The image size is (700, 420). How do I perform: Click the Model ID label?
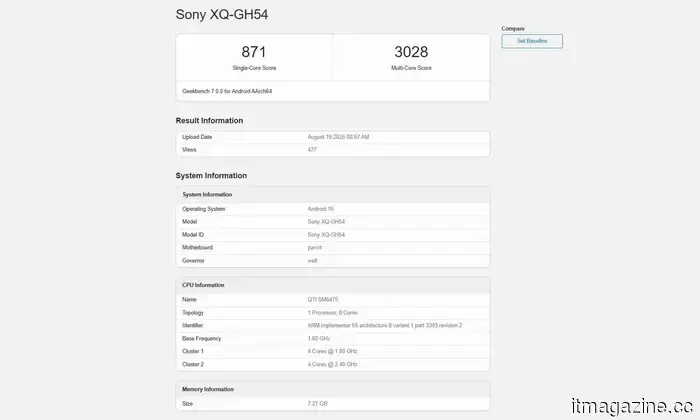pyautogui.click(x=193, y=235)
